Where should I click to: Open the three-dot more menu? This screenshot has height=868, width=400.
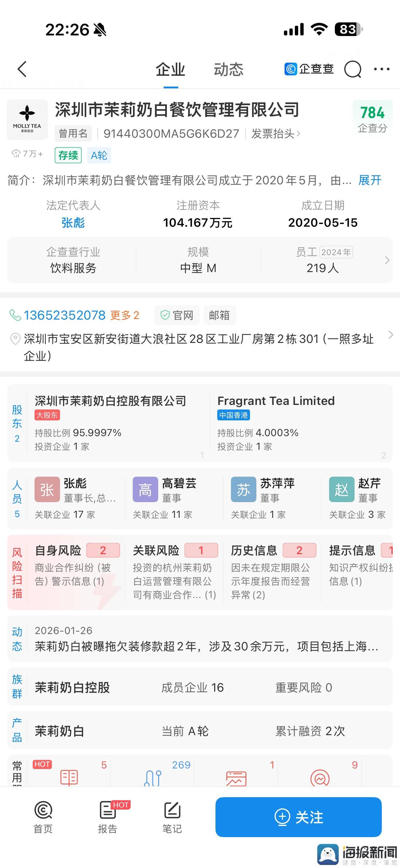tap(382, 69)
